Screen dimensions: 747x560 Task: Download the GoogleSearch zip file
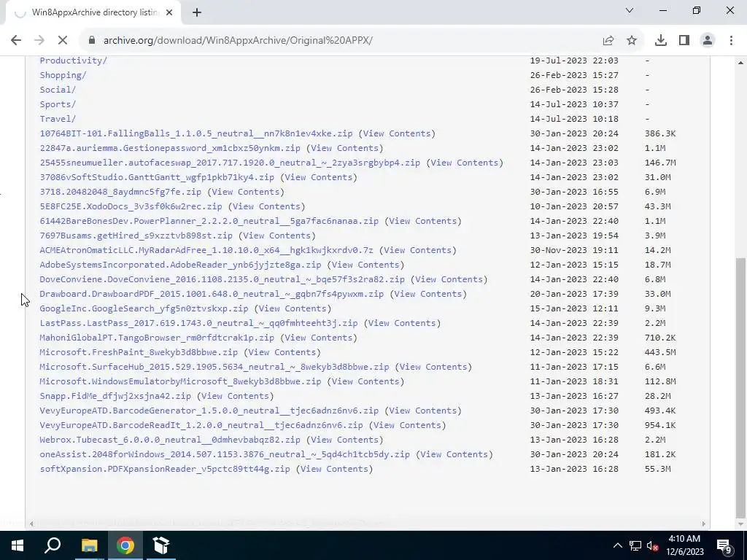pyautogui.click(x=144, y=308)
